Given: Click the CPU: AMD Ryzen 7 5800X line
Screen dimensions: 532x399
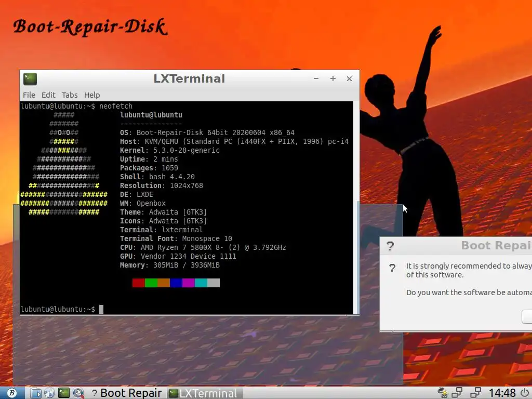Looking at the screenshot, I should (203, 247).
